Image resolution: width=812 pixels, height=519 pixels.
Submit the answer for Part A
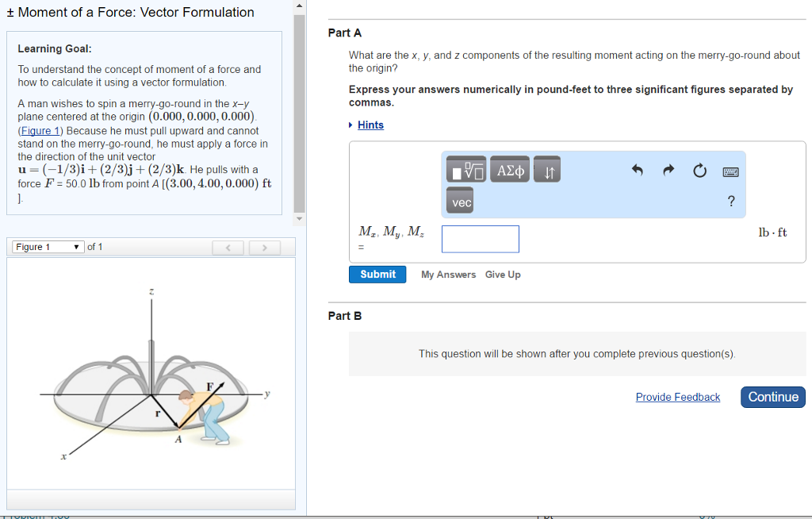[x=377, y=274]
